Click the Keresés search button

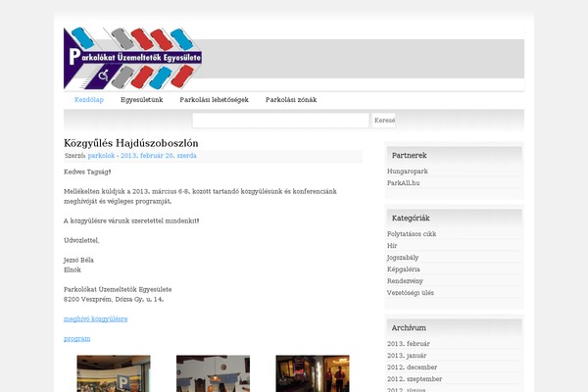(384, 121)
